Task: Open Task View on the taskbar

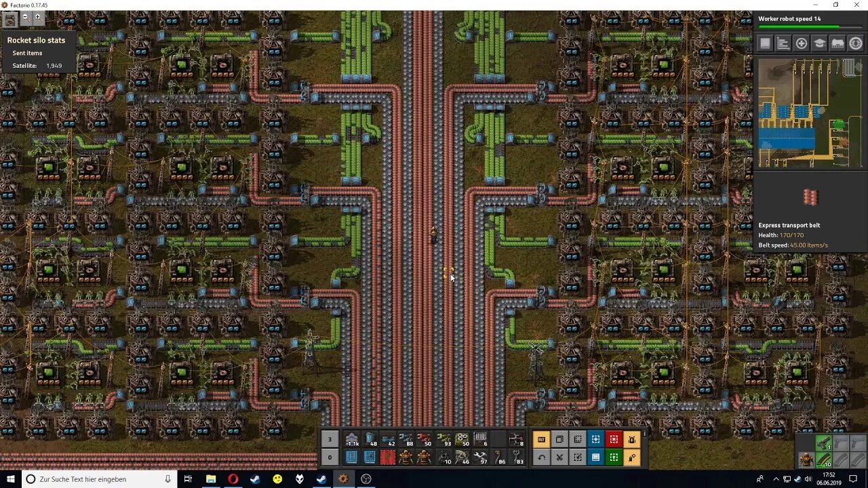Action: point(188,479)
